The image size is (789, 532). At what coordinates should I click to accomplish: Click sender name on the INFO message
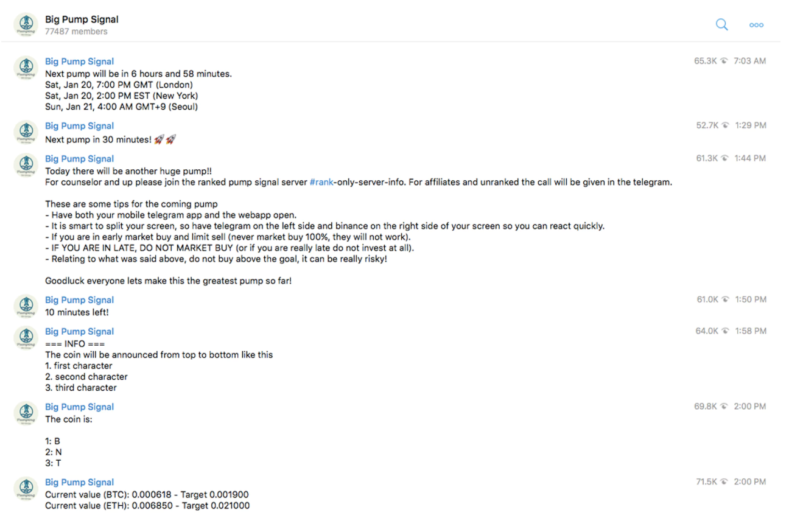[x=79, y=332]
